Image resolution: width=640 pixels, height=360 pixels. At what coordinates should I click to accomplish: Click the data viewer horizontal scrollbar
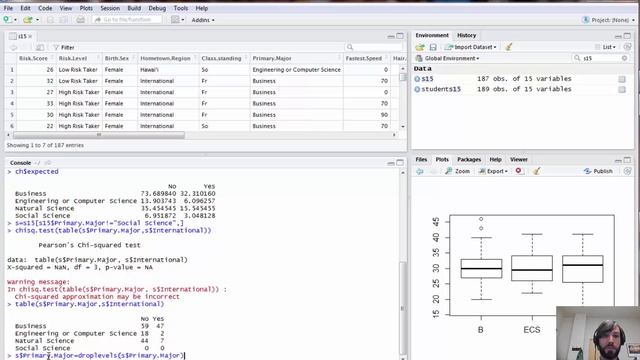coord(99,135)
